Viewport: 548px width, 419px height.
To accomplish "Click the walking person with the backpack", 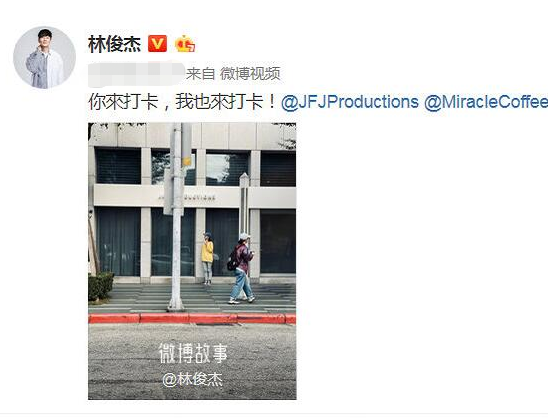I will (x=241, y=268).
